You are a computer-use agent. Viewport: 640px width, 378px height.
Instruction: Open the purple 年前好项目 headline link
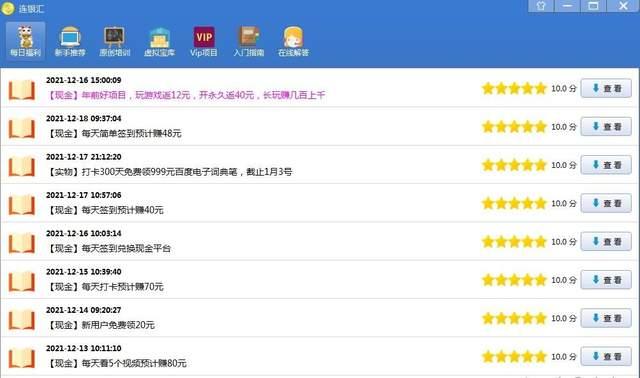click(186, 95)
